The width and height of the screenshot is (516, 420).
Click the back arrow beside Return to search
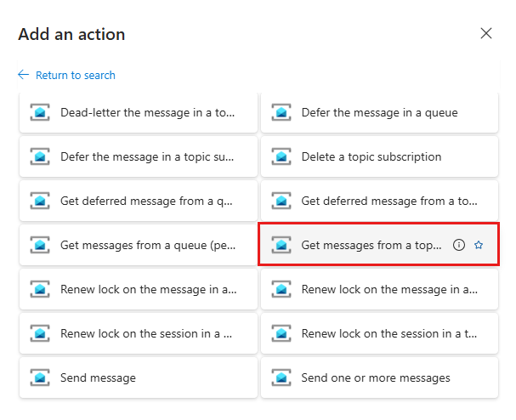tap(23, 76)
